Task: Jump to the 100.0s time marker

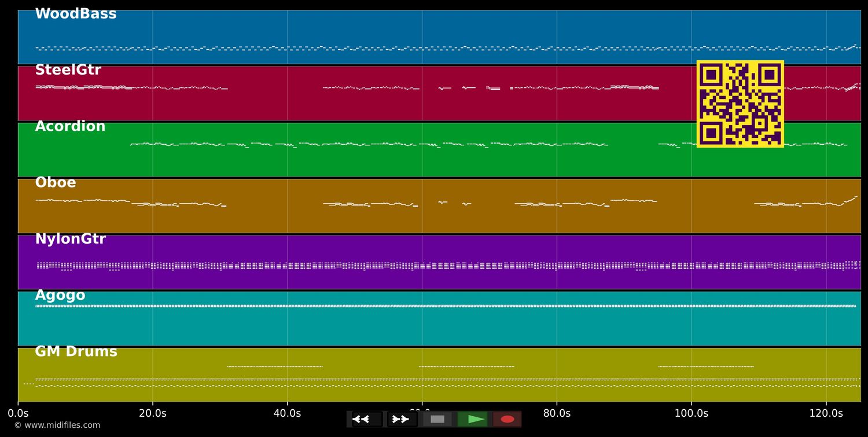Action: coord(691,413)
